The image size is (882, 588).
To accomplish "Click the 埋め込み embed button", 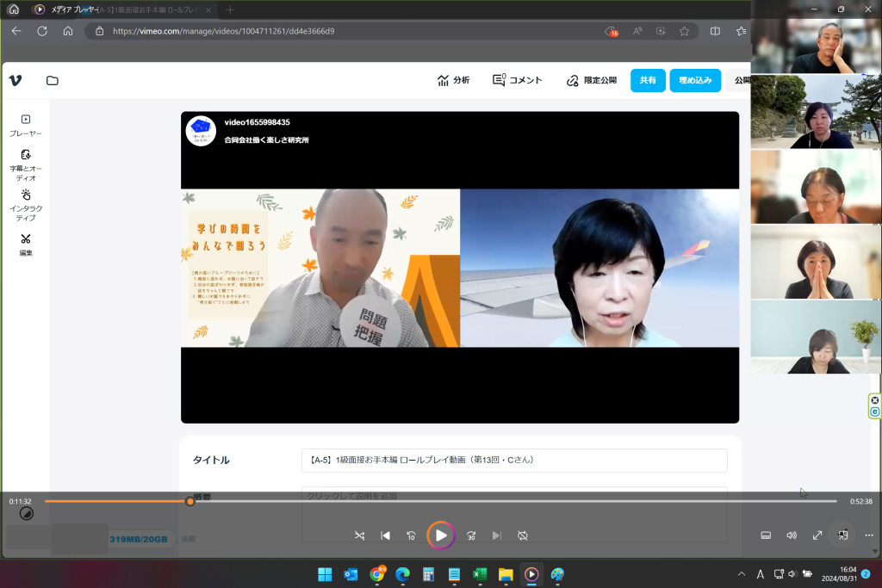I will [695, 80].
